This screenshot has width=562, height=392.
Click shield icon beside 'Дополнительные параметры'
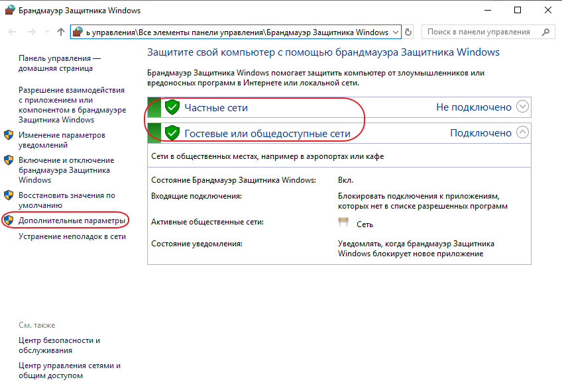(9, 220)
